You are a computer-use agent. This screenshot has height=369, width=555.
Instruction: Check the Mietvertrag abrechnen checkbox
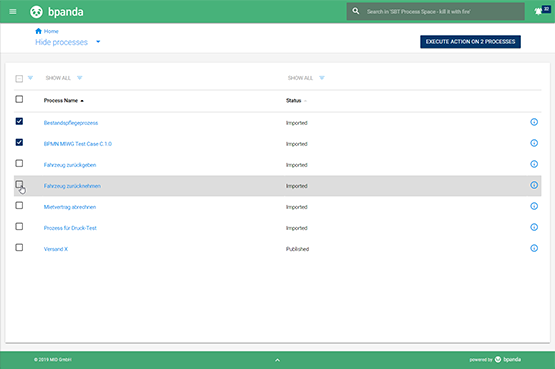19,206
